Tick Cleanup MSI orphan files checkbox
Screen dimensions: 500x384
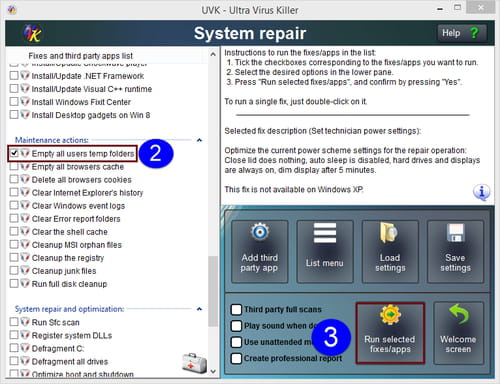click(x=14, y=244)
